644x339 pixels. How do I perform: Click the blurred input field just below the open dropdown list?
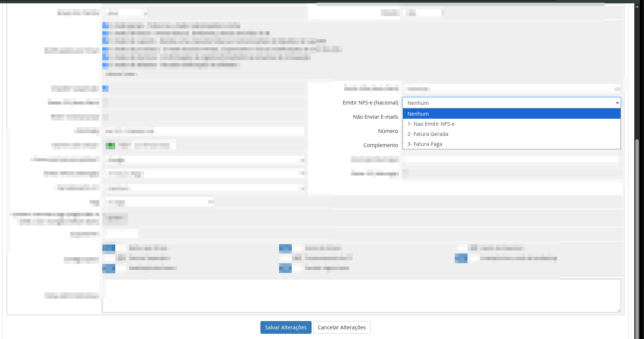coord(511,159)
